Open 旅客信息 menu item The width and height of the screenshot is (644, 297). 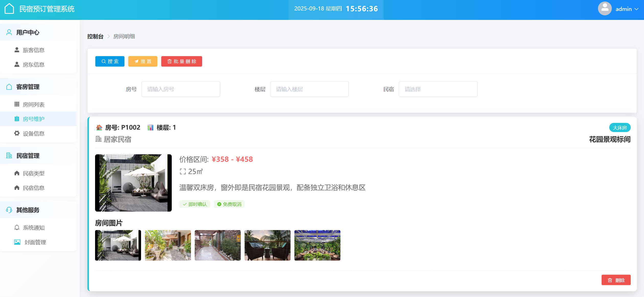point(38,50)
